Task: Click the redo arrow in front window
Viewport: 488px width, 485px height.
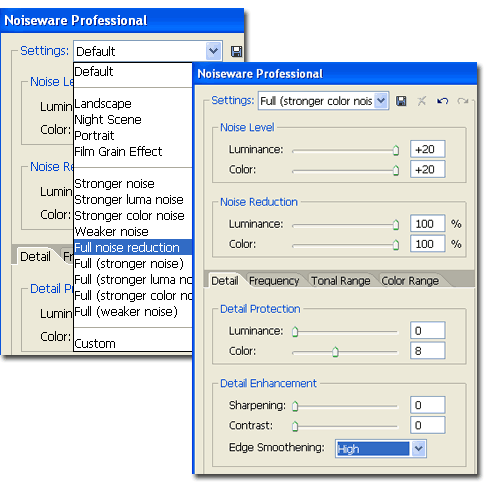Action: tap(463, 101)
